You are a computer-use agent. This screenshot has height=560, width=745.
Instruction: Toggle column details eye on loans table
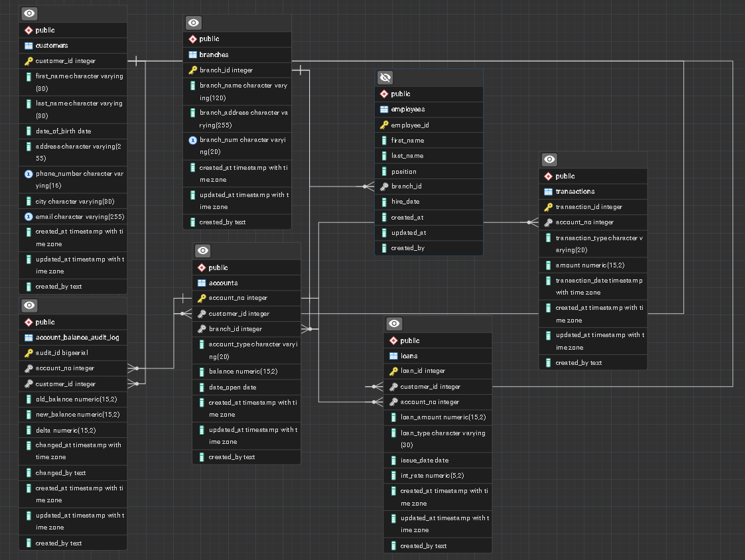[x=394, y=324]
